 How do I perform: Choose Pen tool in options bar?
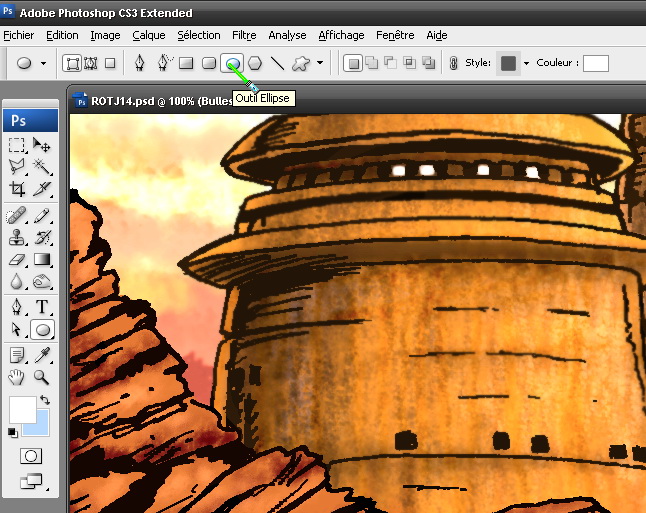140,63
